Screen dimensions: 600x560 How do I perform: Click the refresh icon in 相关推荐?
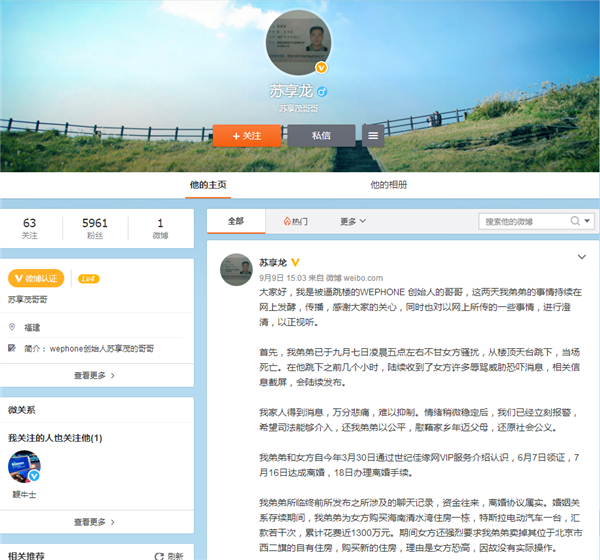(x=160, y=554)
